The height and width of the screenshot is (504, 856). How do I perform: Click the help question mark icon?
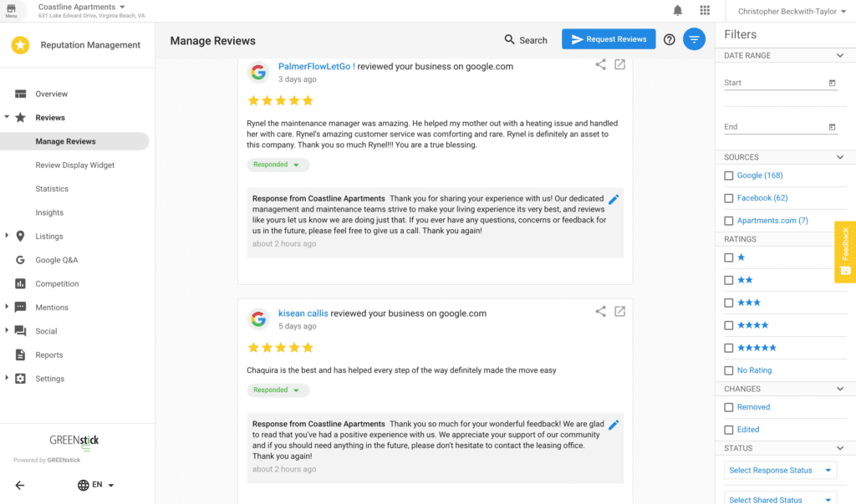click(670, 39)
